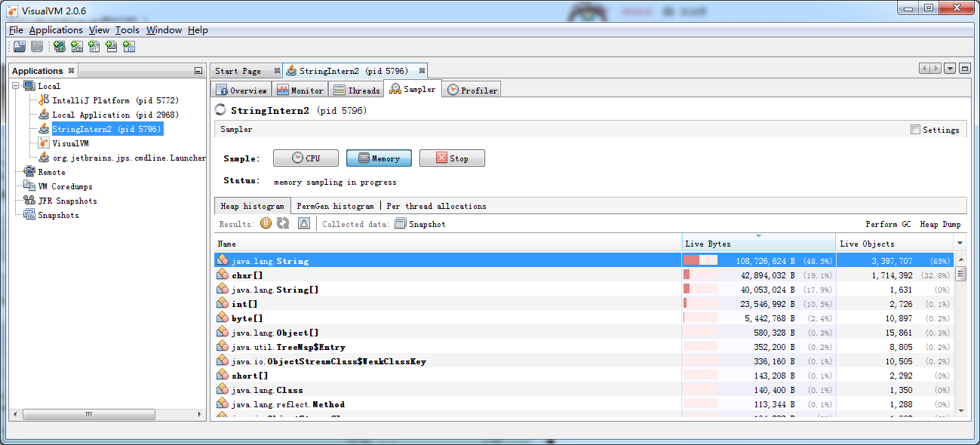The height and width of the screenshot is (445, 980).
Task: Open the File menu
Action: pyautogui.click(x=16, y=30)
